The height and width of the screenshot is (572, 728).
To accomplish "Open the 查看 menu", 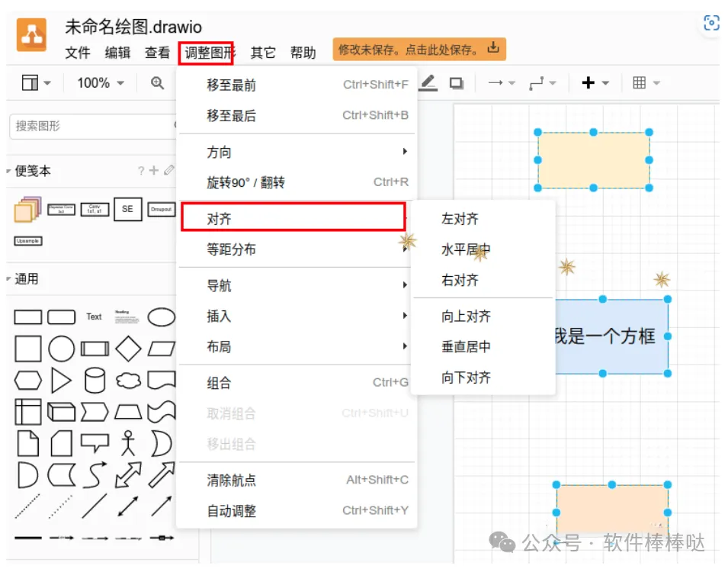I will click(157, 53).
